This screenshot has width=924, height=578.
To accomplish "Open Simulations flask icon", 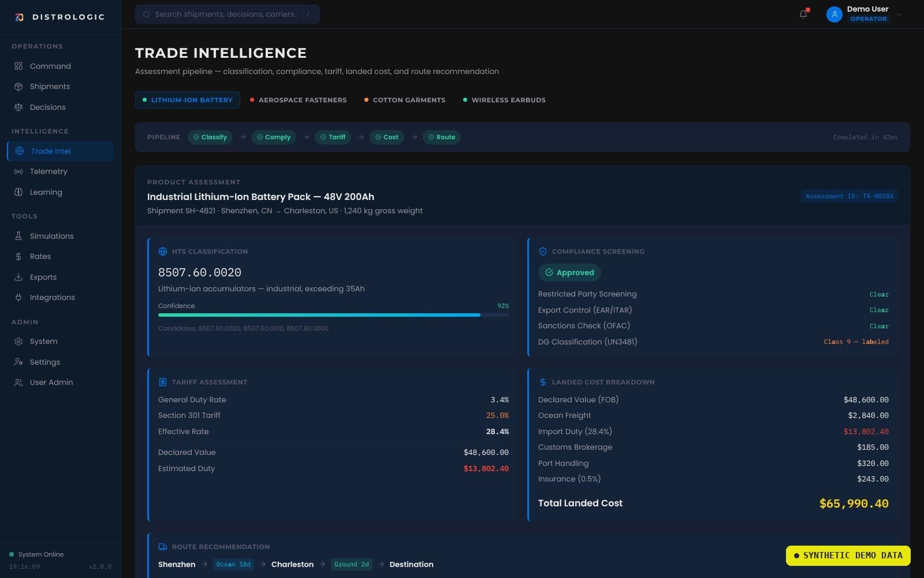I will coord(18,236).
